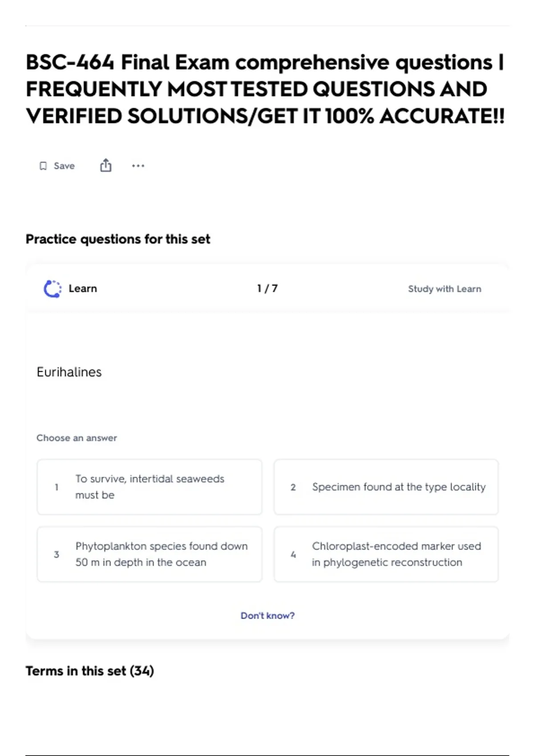534x756 pixels.
Task: Click the Save bookmark icon
Action: tap(43, 166)
